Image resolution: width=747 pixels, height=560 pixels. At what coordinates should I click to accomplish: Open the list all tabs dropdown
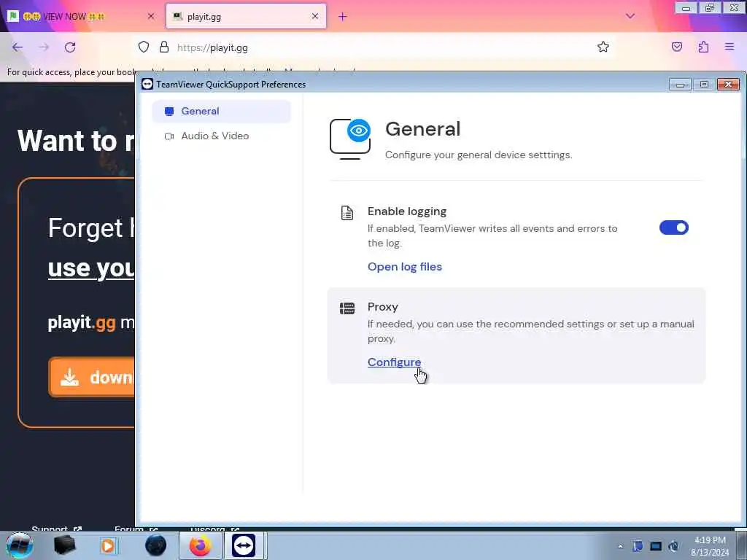point(630,16)
